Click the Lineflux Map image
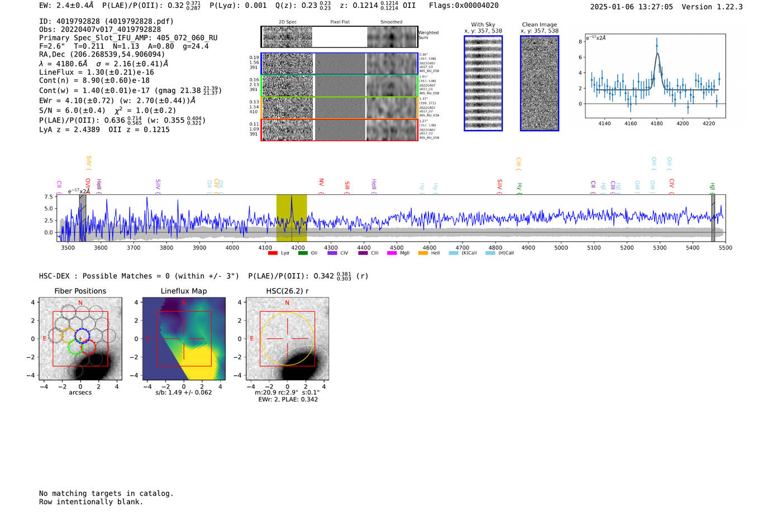 (x=184, y=339)
